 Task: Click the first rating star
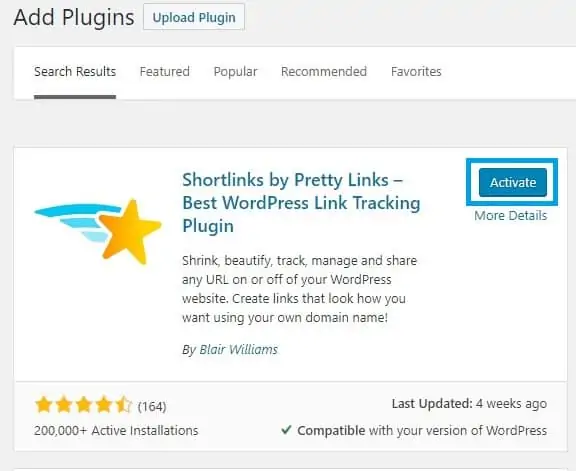[43, 405]
